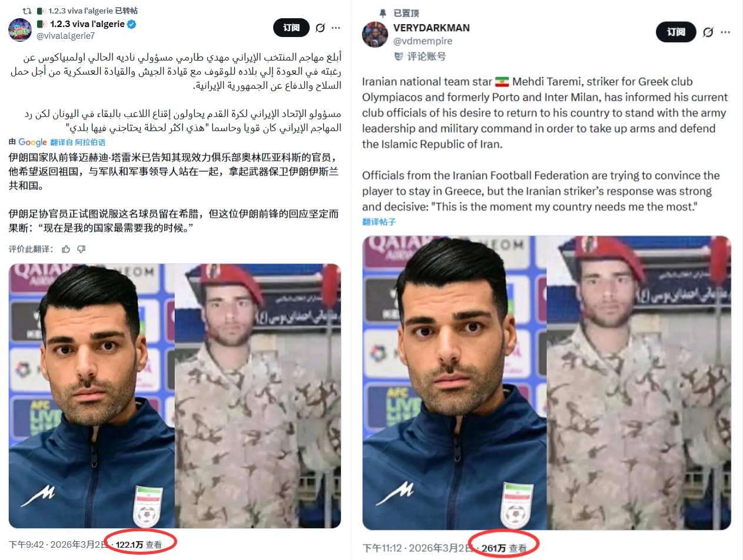Image resolution: width=743 pixels, height=560 pixels.
Task: Subscribe to 1.2.3 viva l'algerie
Action: coord(291,28)
